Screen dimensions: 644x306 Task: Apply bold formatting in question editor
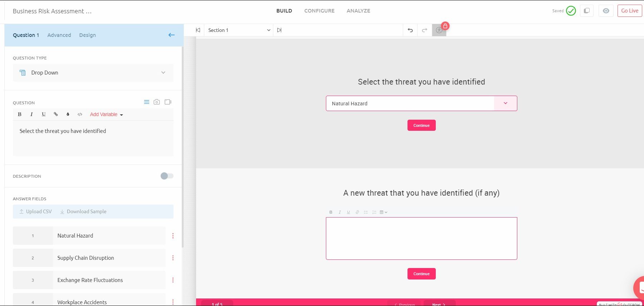point(20,114)
